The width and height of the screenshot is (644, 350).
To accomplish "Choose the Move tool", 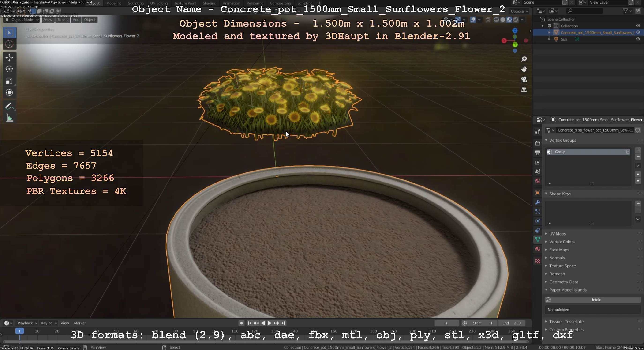I will [x=10, y=57].
